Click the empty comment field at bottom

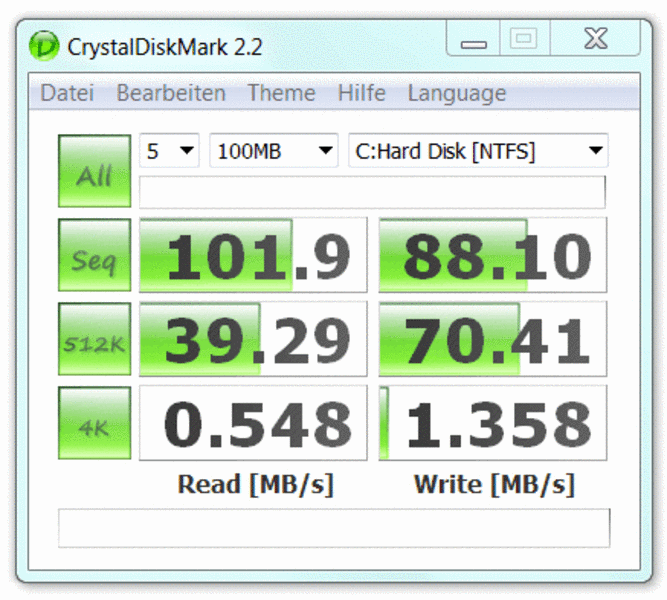(334, 528)
